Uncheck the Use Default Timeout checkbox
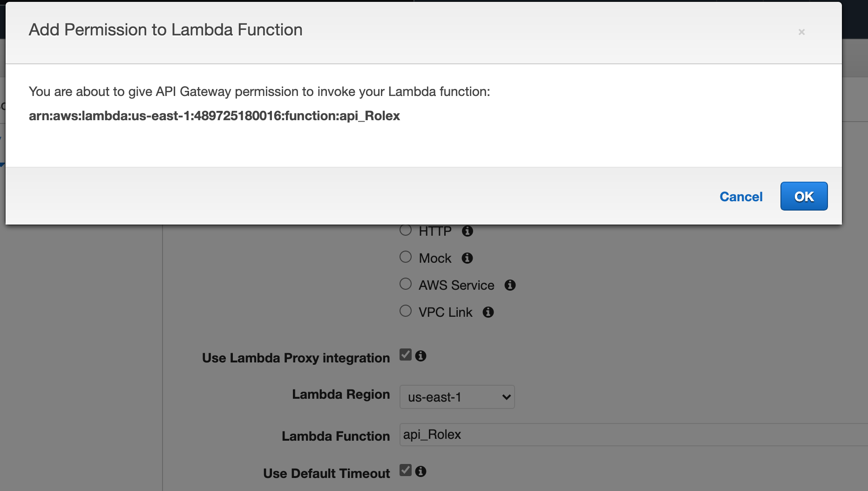The image size is (868, 491). pyautogui.click(x=406, y=471)
